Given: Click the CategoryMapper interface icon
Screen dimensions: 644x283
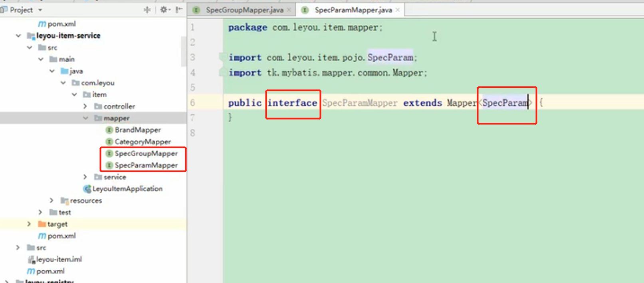Looking at the screenshot, I should click(109, 141).
